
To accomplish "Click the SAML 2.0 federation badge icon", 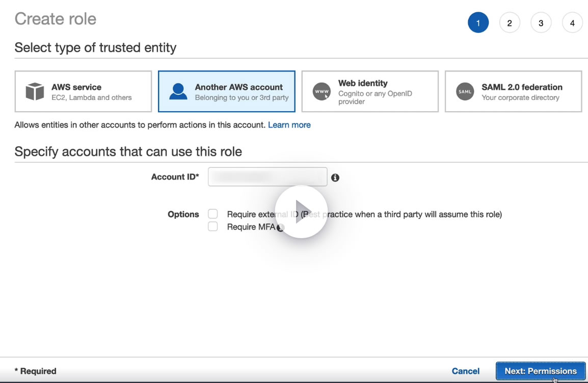I will coord(465,92).
